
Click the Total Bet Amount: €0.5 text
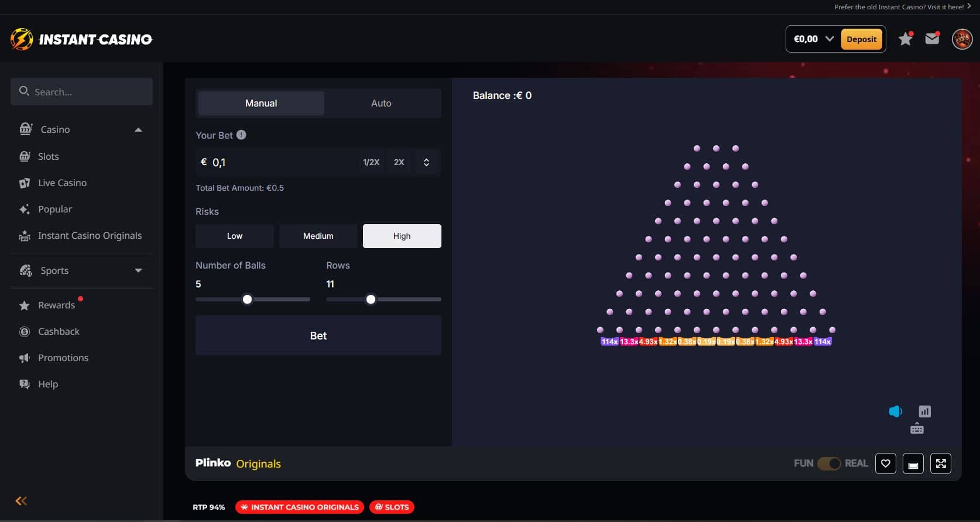coord(240,188)
